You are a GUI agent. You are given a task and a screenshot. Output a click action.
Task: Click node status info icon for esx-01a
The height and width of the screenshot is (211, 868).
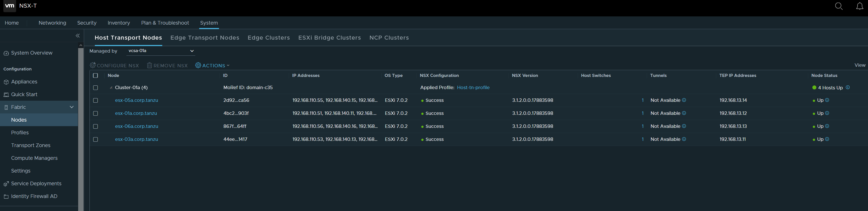point(827,113)
